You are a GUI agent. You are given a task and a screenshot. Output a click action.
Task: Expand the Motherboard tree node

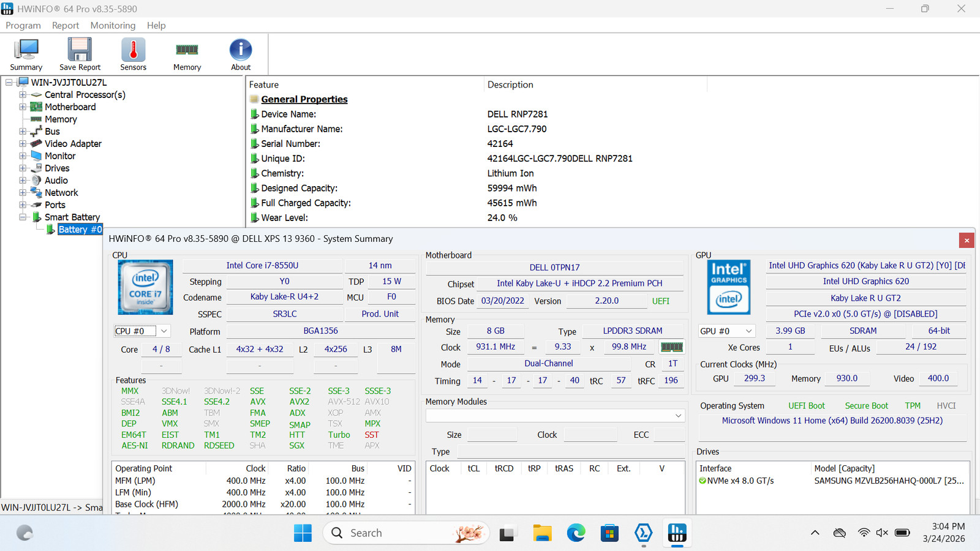(x=23, y=107)
